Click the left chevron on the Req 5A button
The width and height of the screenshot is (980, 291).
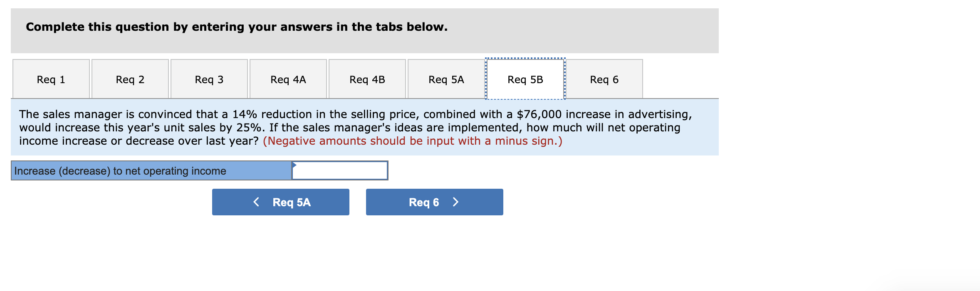click(256, 202)
